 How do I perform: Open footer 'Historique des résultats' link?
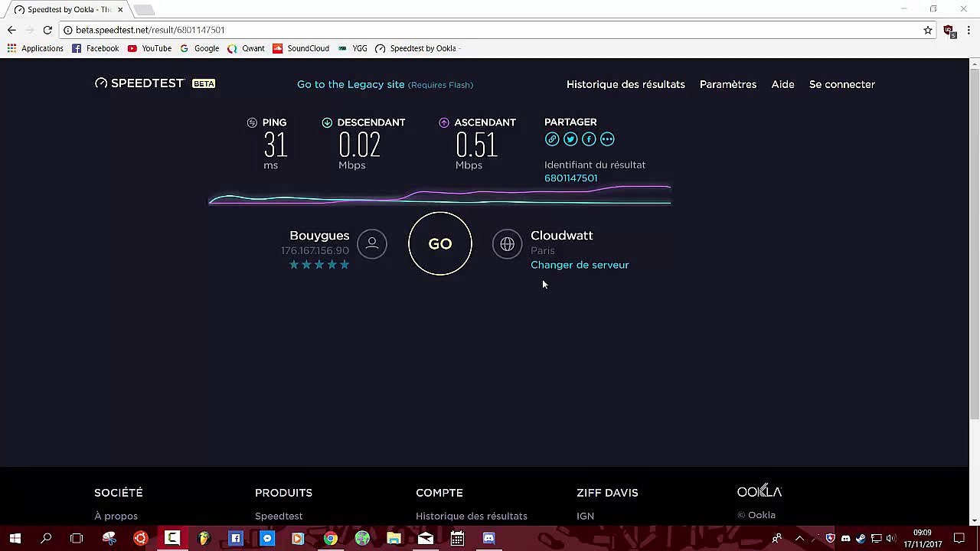coord(472,516)
